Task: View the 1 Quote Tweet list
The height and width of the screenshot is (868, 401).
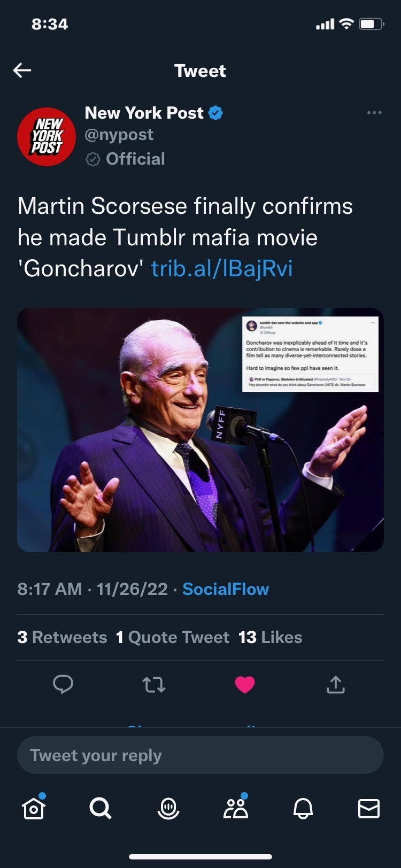Action: (x=172, y=637)
